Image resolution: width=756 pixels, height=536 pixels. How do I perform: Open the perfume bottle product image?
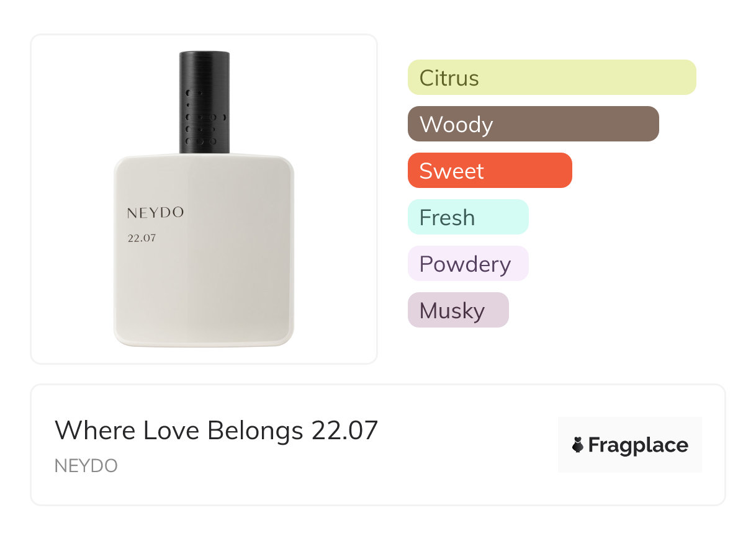pyautogui.click(x=204, y=199)
